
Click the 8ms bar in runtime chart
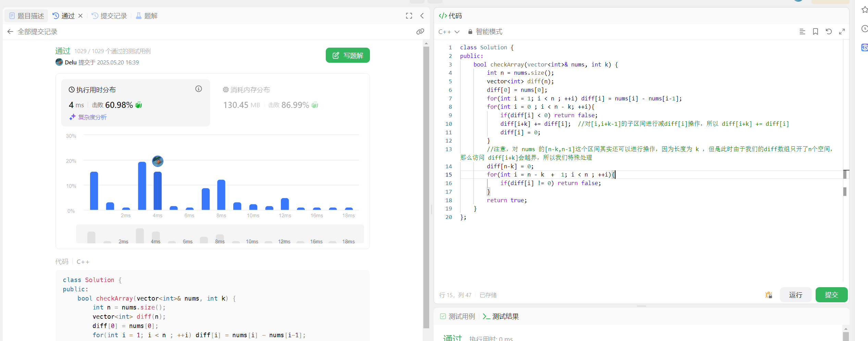tap(221, 195)
